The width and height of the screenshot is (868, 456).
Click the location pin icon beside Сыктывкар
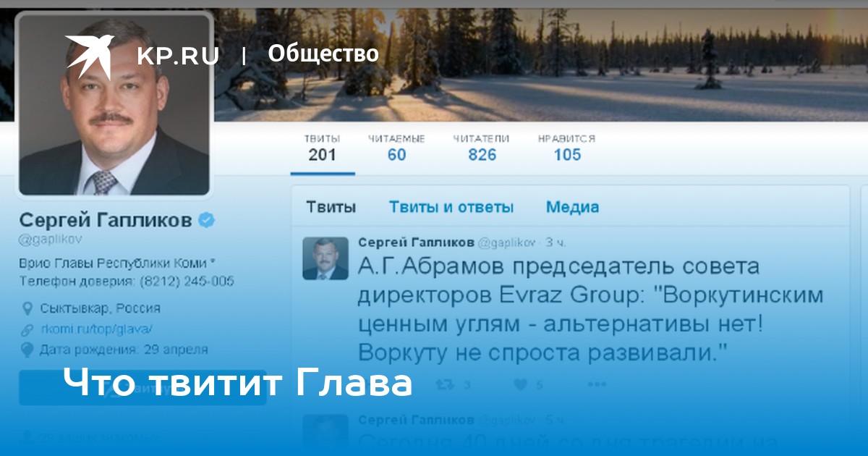[27, 308]
